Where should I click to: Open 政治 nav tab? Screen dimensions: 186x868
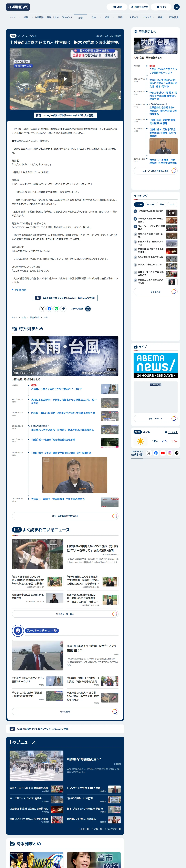coord(94,18)
